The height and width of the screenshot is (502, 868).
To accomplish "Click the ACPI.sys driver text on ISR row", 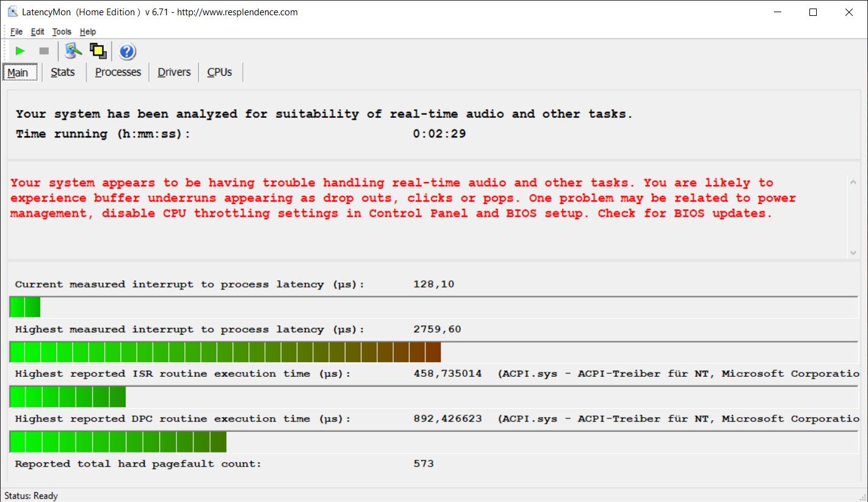I will pyautogui.click(x=679, y=374).
